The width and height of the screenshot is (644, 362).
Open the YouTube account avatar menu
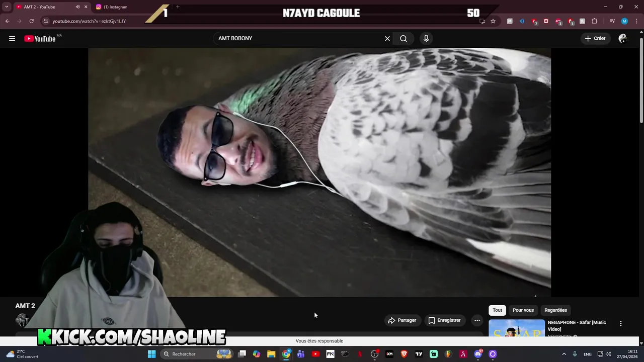click(x=623, y=39)
